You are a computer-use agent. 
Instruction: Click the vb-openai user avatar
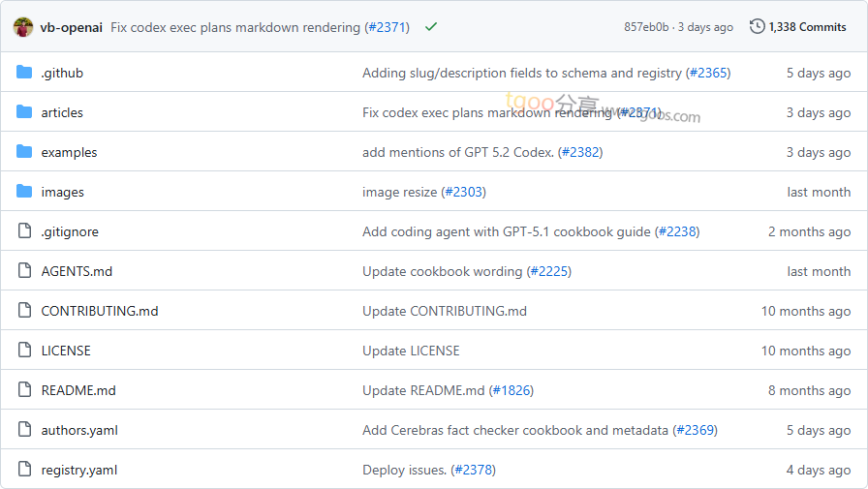[x=23, y=27]
